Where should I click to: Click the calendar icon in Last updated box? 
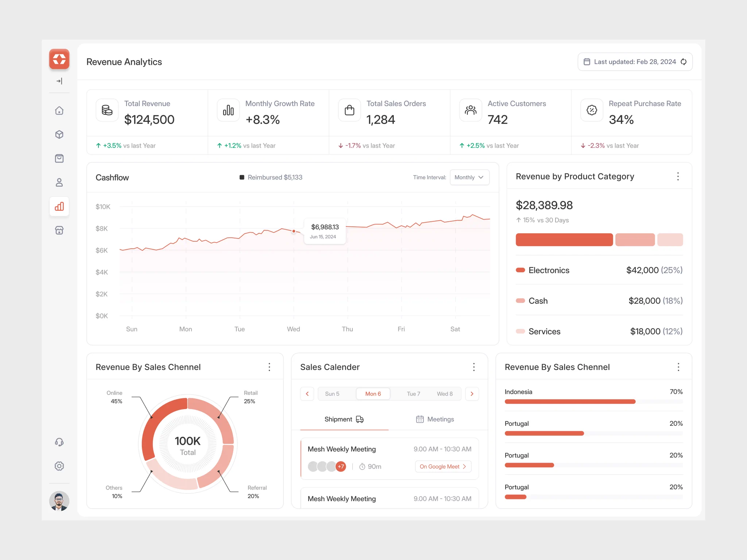tap(587, 62)
